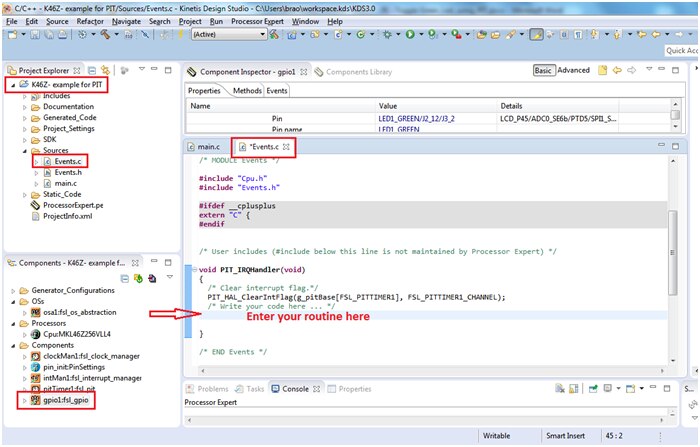
Task: Click the pin_init:PinSettings component icon
Action: pos(35,368)
